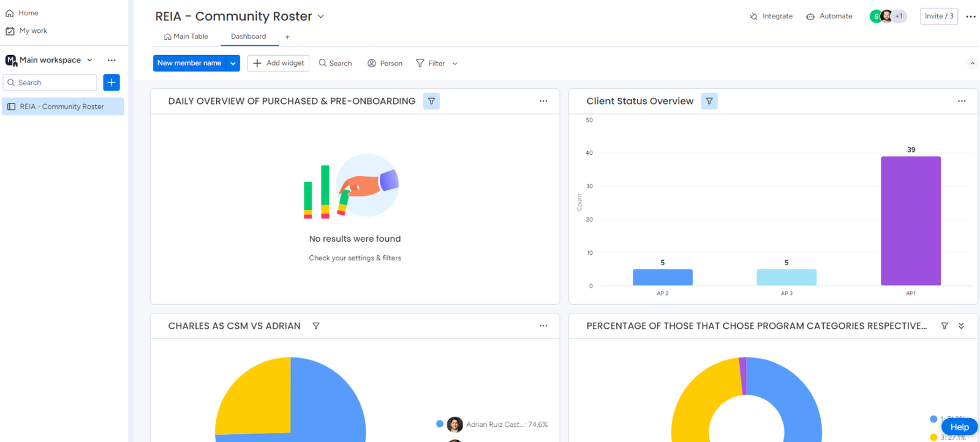Click the Invite / 3 button
Screen dimensions: 980x442
click(938, 17)
